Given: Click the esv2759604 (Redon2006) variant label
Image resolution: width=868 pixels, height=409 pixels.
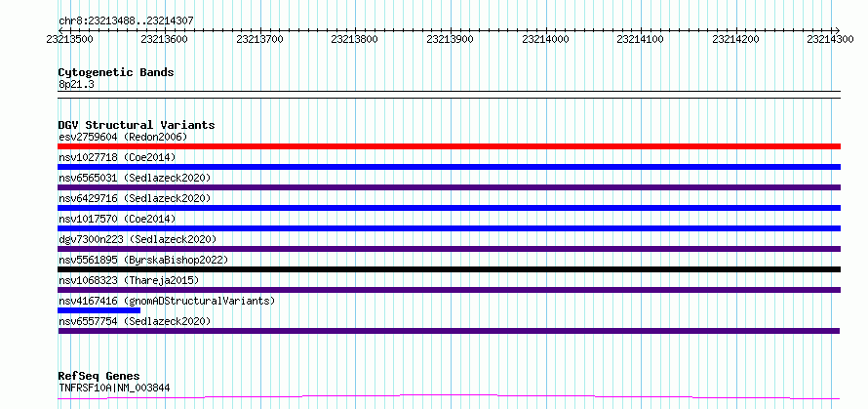Looking at the screenshot, I should click(x=123, y=137).
